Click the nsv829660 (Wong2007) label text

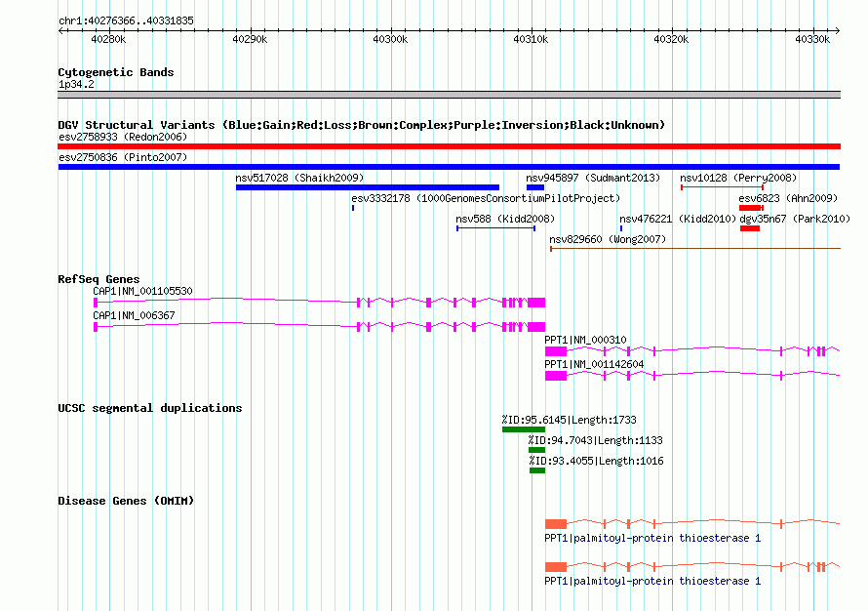point(608,239)
